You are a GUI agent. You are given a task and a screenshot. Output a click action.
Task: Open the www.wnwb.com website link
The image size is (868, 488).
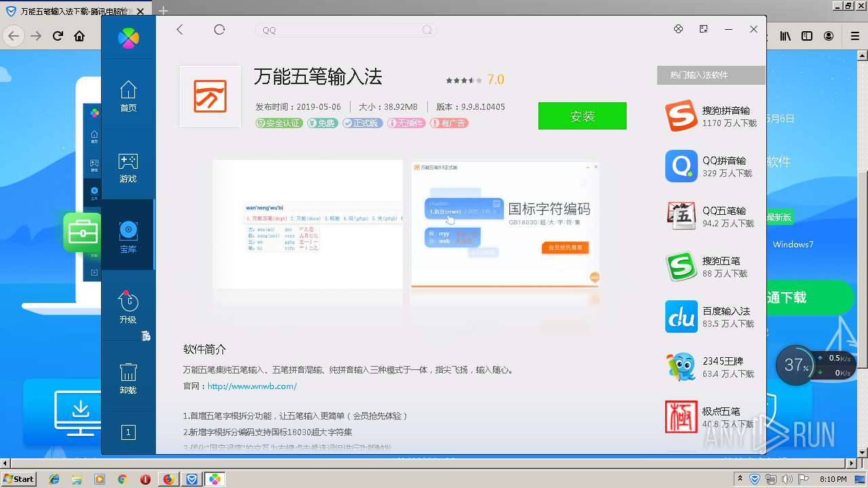(x=252, y=386)
